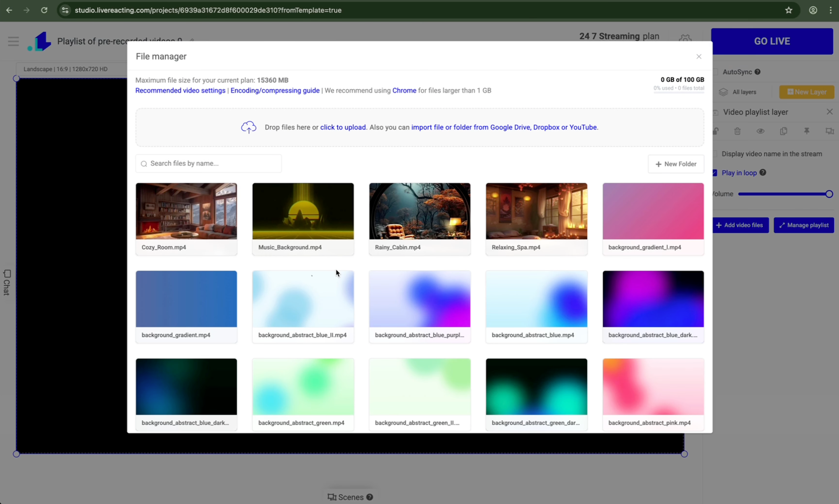The height and width of the screenshot is (504, 839).
Task: Select the Rainy_Cabin.mp4 thumbnail
Action: coord(419,211)
